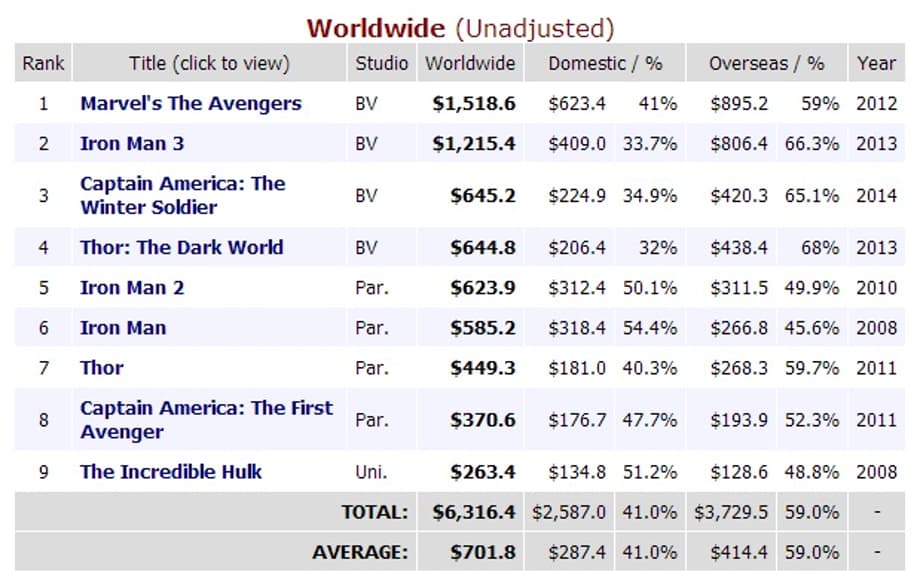Open the Iron Man 2 title link

[132, 288]
